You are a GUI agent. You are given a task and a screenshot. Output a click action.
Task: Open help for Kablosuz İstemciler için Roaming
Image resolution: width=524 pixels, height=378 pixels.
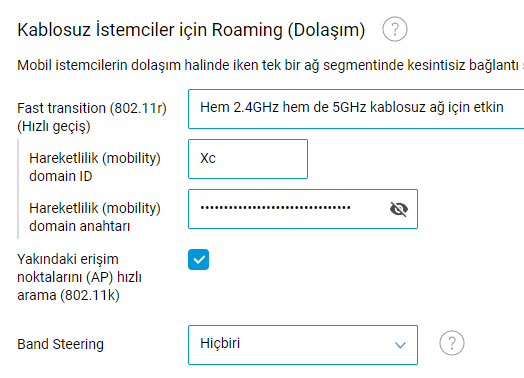[x=395, y=29]
